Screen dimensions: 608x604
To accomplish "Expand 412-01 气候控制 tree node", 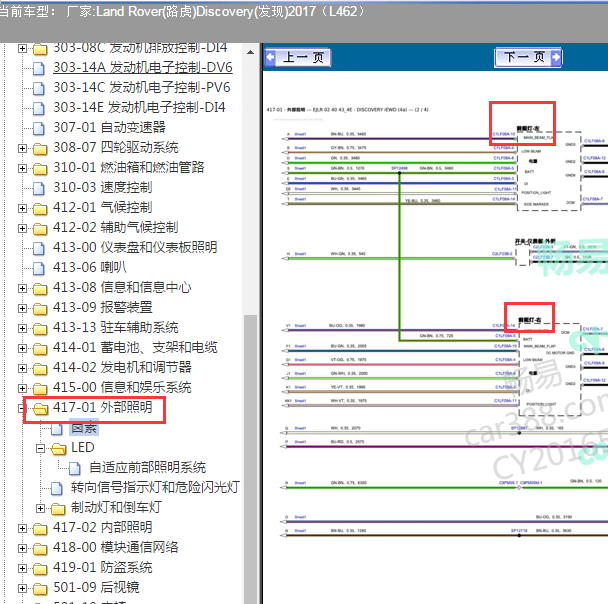I will (22, 208).
